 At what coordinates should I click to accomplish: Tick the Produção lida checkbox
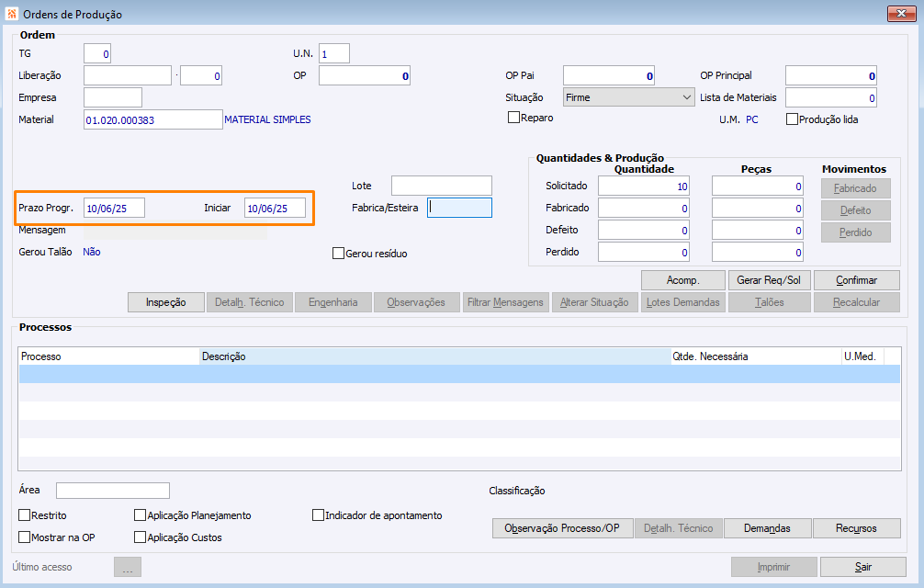pyautogui.click(x=792, y=119)
